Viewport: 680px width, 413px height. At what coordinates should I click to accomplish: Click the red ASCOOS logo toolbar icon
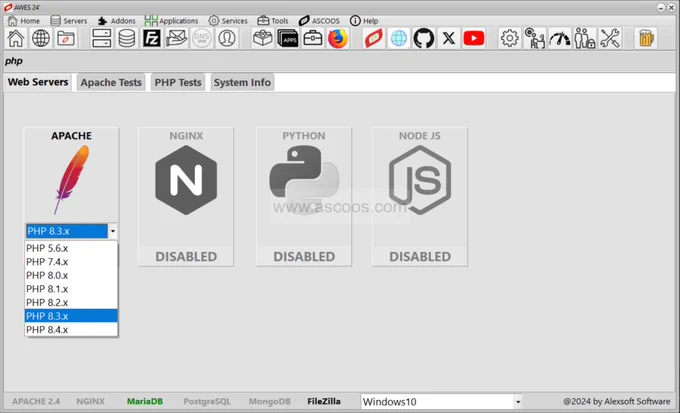point(373,38)
